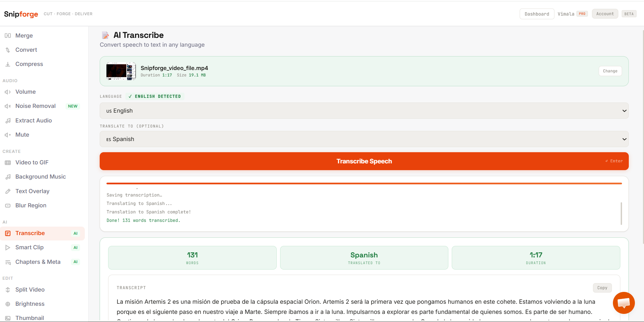Image resolution: width=644 pixels, height=322 pixels.
Task: Click the Convert arrows icon
Action: click(x=8, y=50)
